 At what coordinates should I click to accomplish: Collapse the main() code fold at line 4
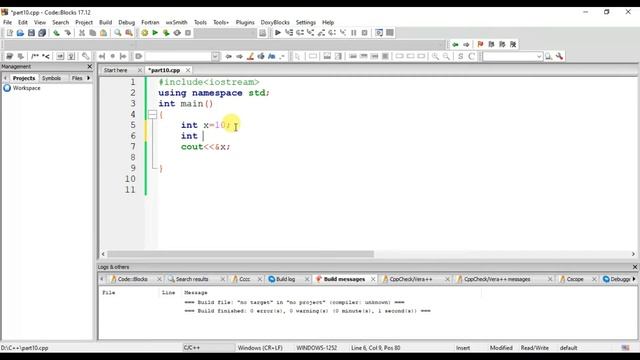(152, 115)
